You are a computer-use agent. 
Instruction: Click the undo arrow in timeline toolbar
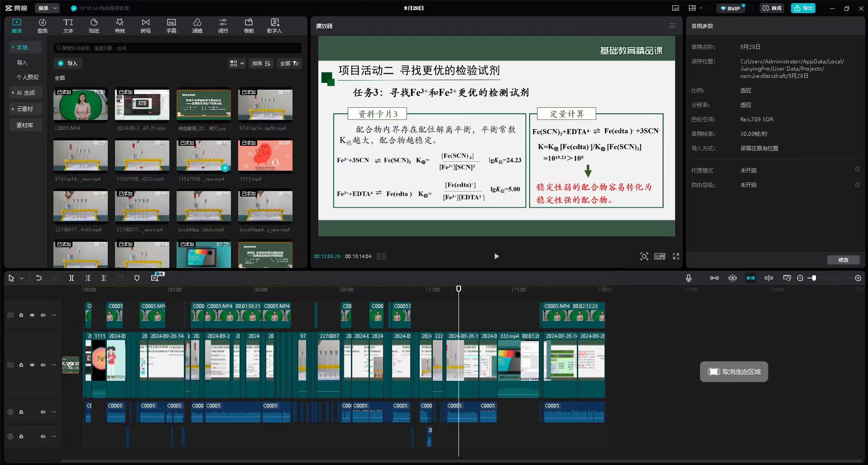(x=39, y=278)
